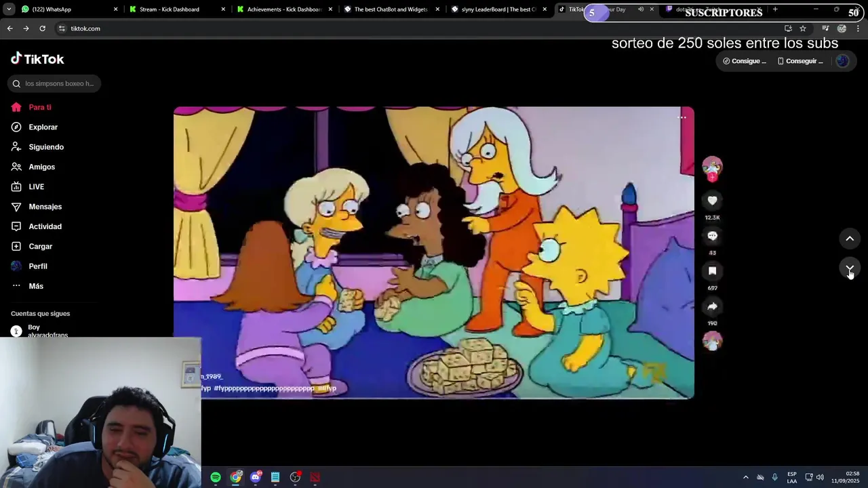Click the first Consigue button in header
This screenshot has height=488, width=868.
pos(745,61)
